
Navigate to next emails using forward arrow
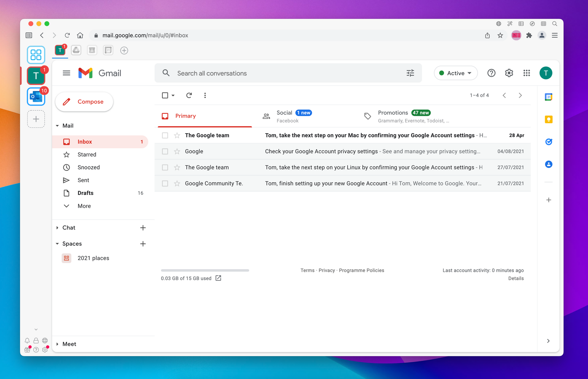520,95
